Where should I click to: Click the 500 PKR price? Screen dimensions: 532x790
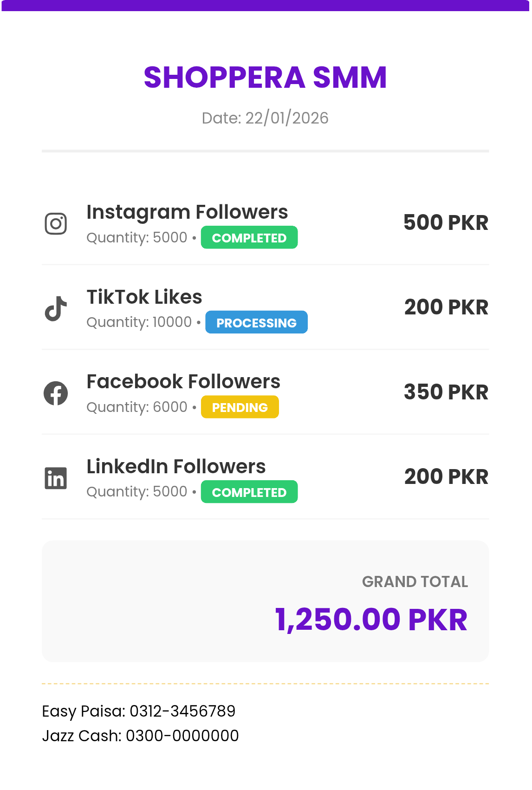pos(446,223)
